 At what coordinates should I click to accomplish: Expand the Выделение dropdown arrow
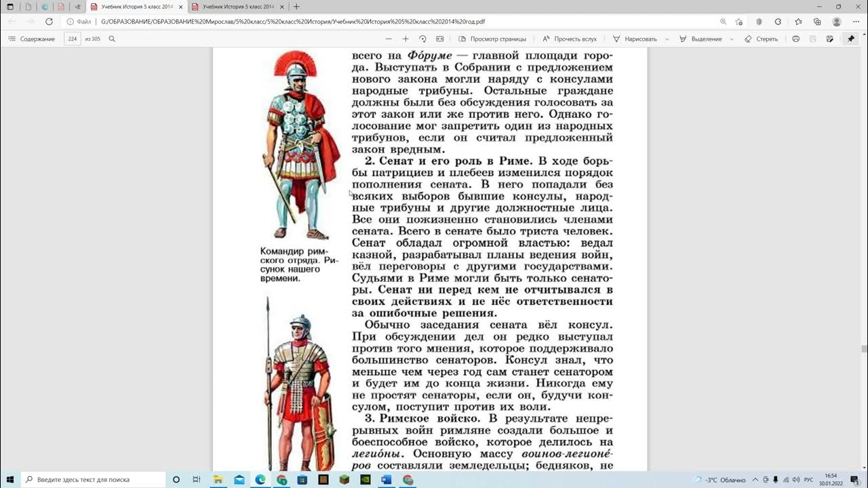(x=732, y=39)
